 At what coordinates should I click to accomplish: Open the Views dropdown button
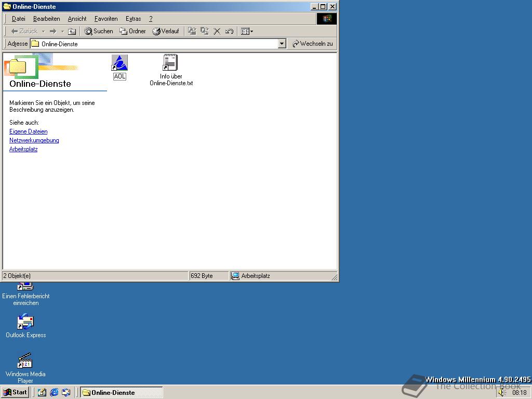pos(247,31)
